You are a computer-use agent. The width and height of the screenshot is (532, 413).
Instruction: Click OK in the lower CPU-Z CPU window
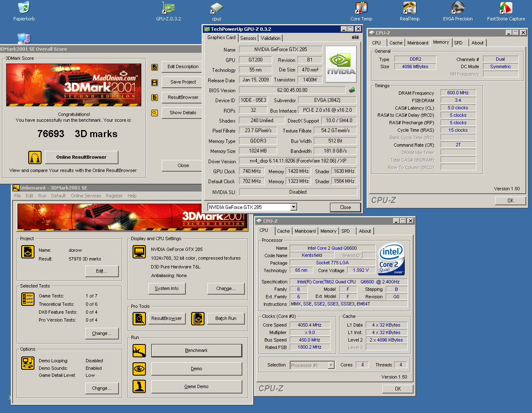tap(398, 389)
